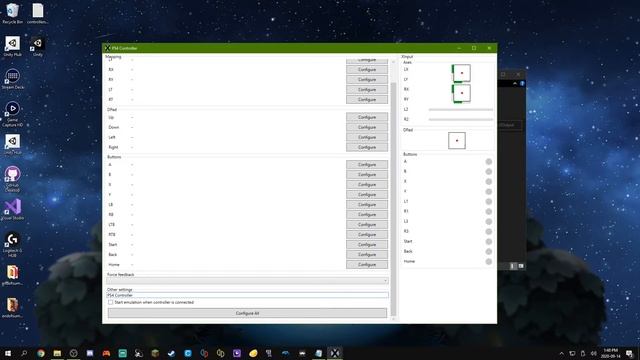Open the Unity desktop shortcut
This screenshot has width=640, height=360.
point(38,46)
